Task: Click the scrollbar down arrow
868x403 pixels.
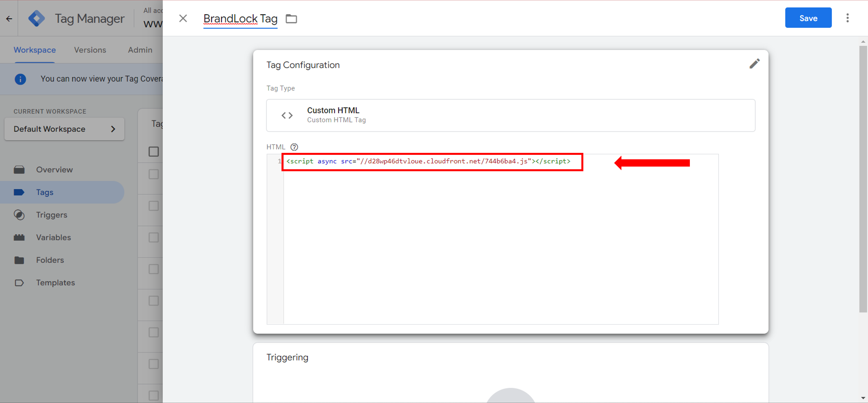Action: pos(863,398)
